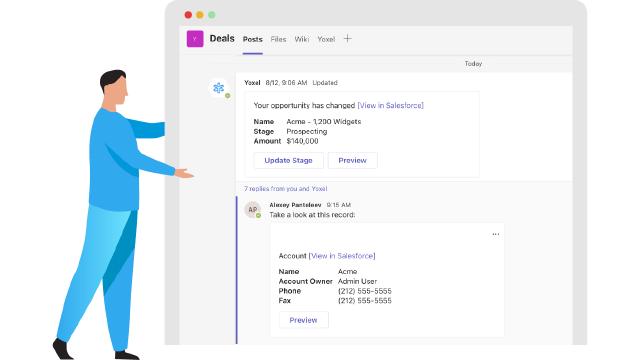Click the green maximize window dot
The height and width of the screenshot is (360, 640).
[x=212, y=15]
